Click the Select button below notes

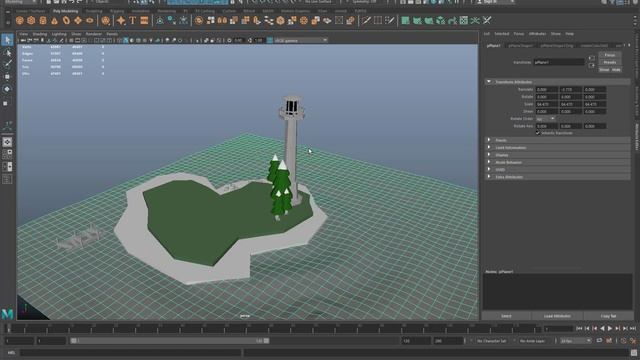[506, 316]
